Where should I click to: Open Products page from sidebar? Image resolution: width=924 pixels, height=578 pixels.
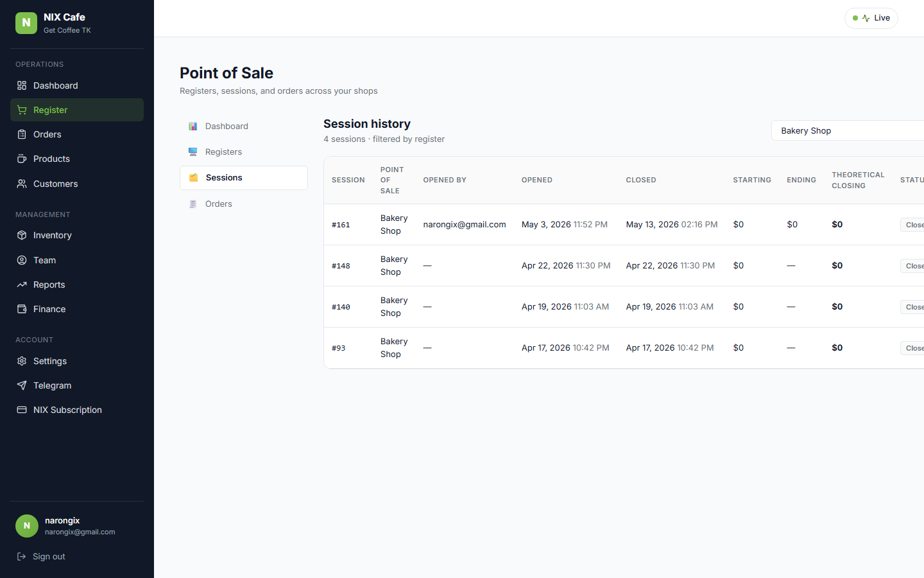77,159
